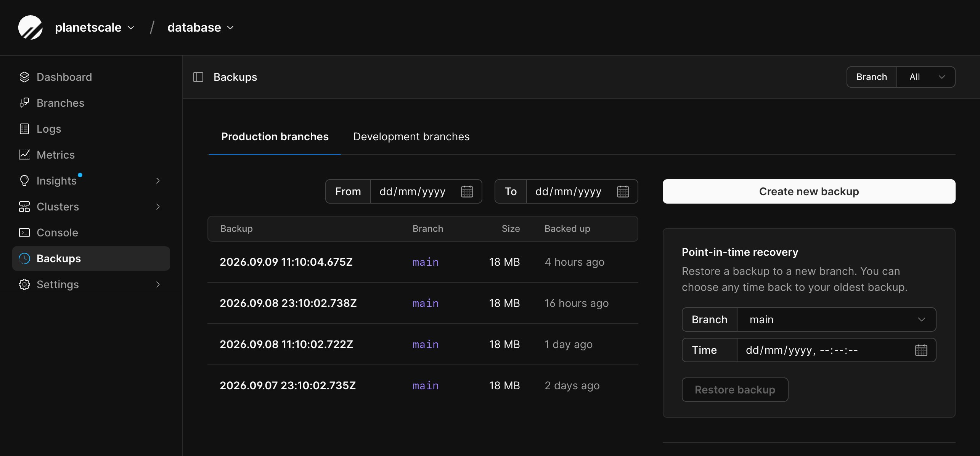
Task: Click the Insights lightbulb icon
Action: tap(24, 181)
